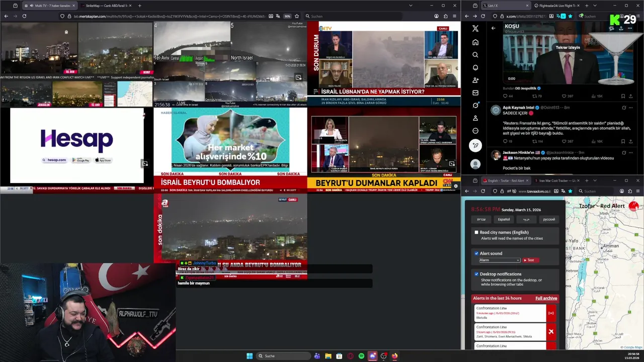The image size is (644, 362).
Task: Open the Full archive link
Action: (546, 298)
